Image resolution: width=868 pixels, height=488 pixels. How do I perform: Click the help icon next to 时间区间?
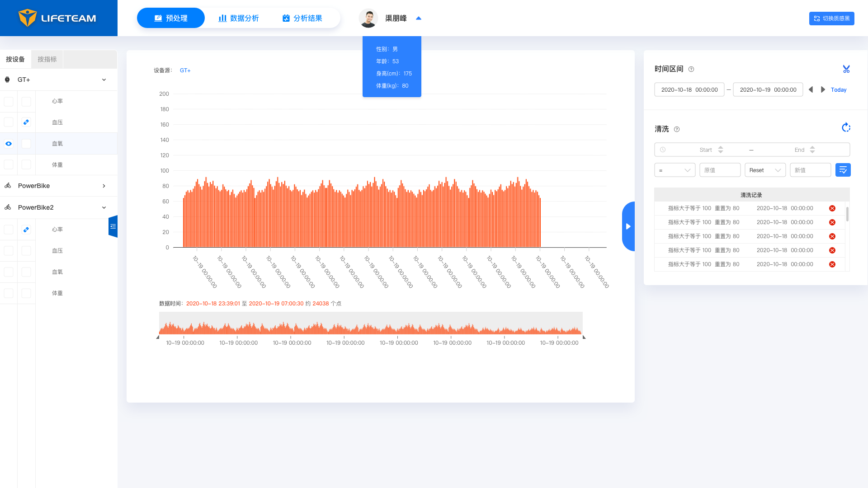pyautogui.click(x=691, y=69)
